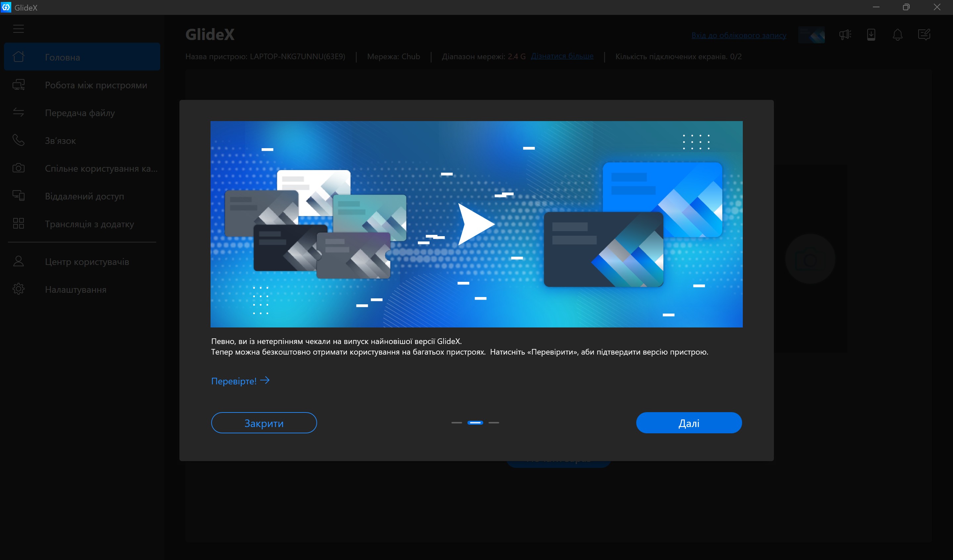This screenshot has width=953, height=560.
Task: Open Спільне користування камерою section
Action: [82, 168]
